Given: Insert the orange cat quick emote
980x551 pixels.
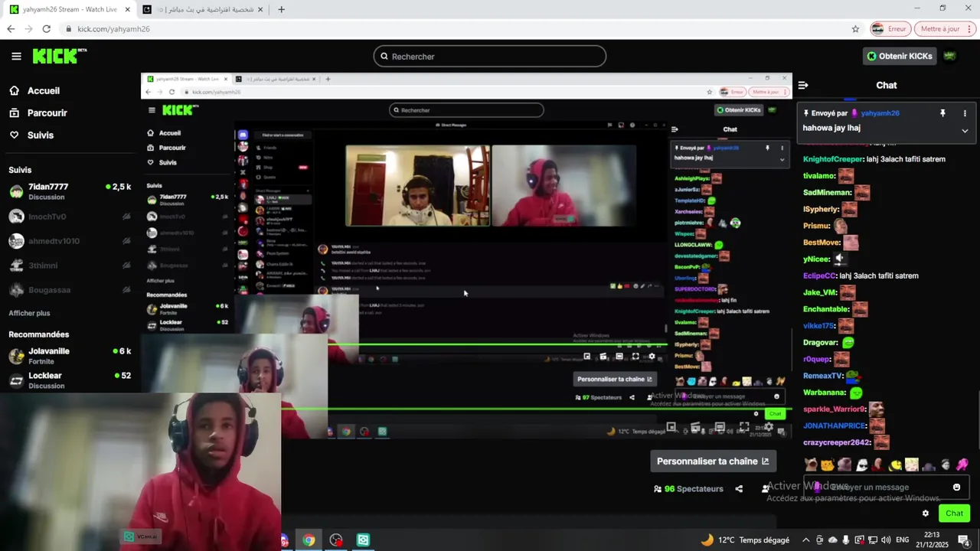Looking at the screenshot, I should click(x=827, y=465).
